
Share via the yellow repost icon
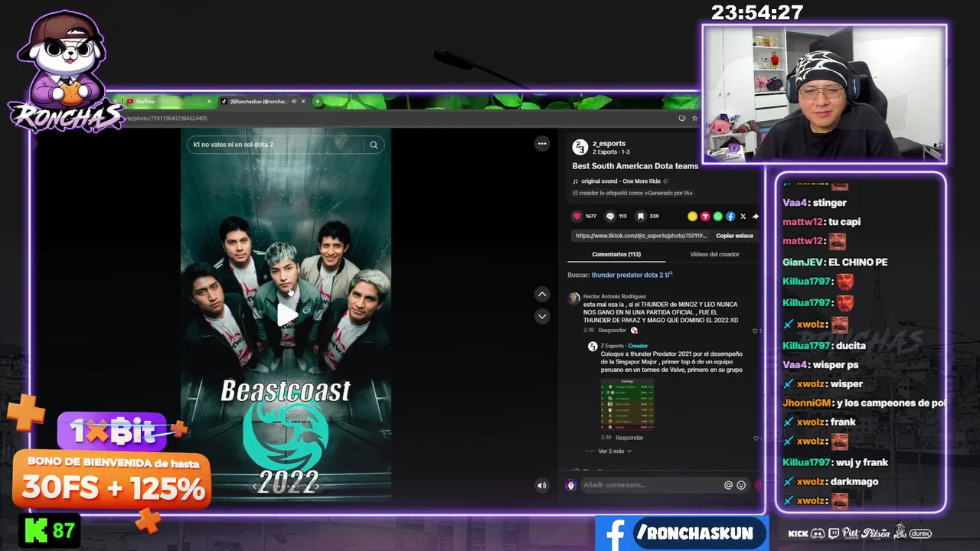pos(692,217)
